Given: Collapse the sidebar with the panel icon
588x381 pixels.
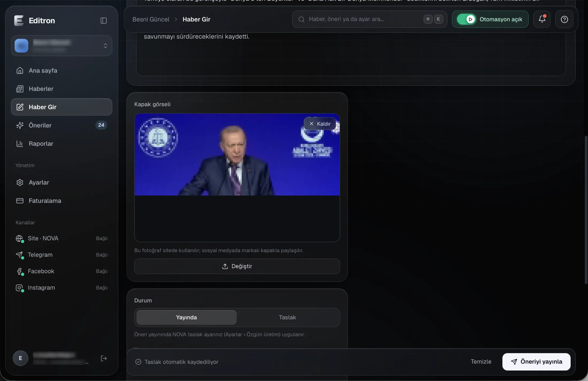Looking at the screenshot, I should (x=103, y=21).
